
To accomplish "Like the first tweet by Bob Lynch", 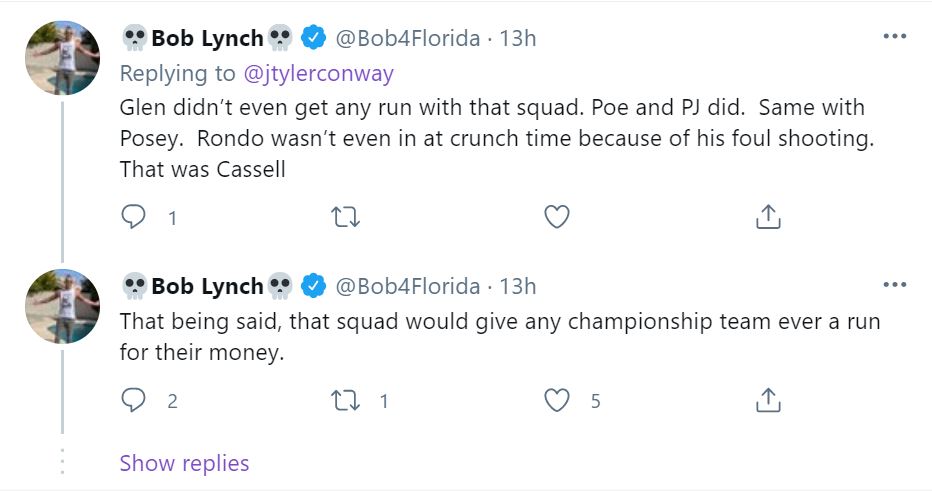I will click(x=556, y=216).
